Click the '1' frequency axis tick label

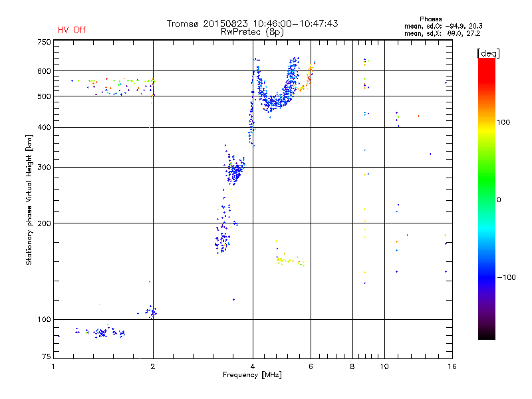tap(54, 366)
